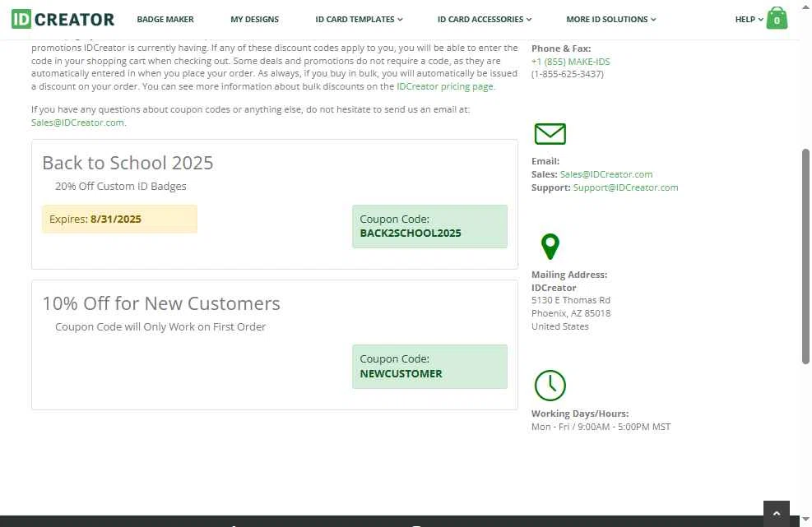Click the back-to-top arrow button

[777, 514]
